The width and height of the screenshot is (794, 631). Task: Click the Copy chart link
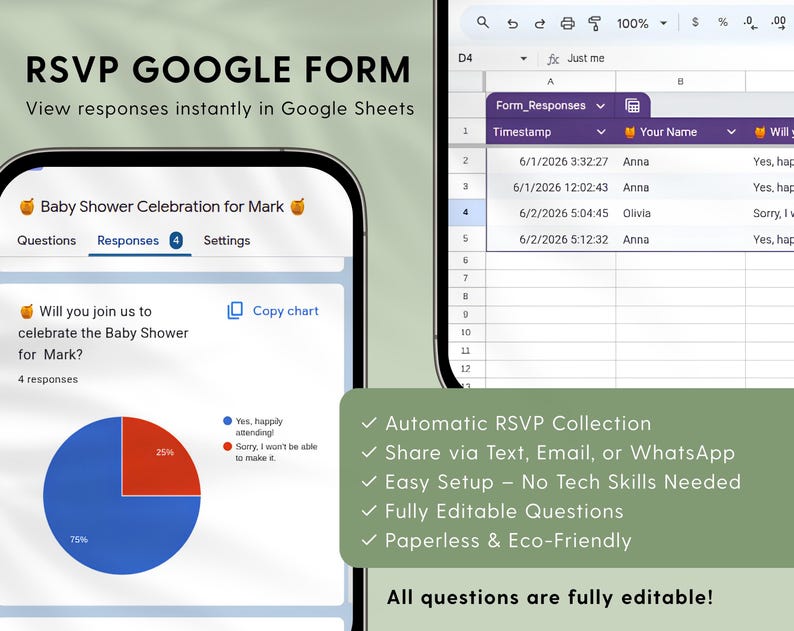286,310
